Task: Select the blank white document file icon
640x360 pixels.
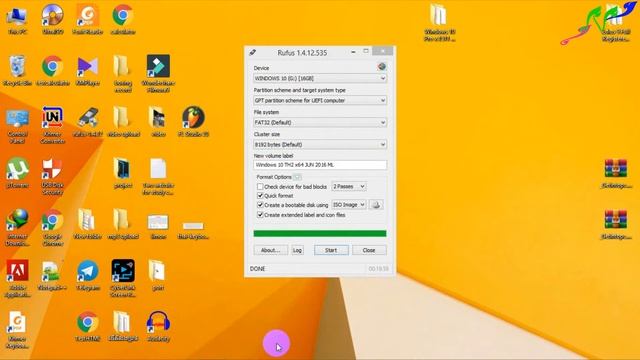Action: (x=158, y=177)
